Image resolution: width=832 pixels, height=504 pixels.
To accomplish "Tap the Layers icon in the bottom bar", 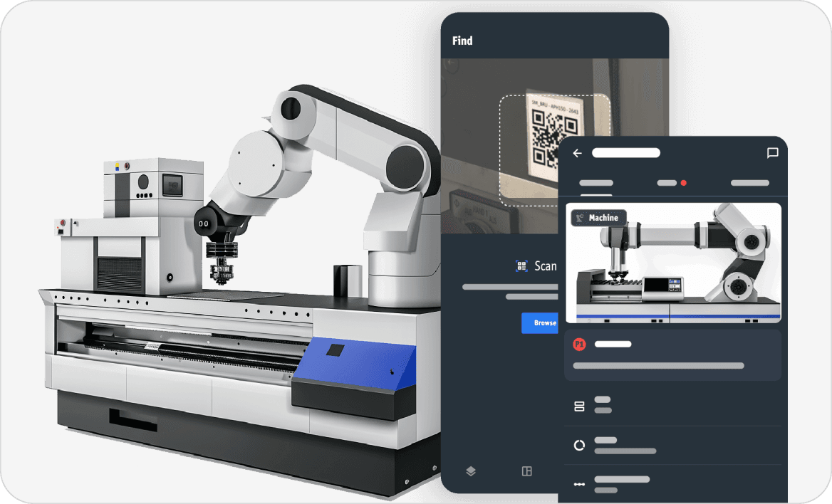I will (x=469, y=471).
